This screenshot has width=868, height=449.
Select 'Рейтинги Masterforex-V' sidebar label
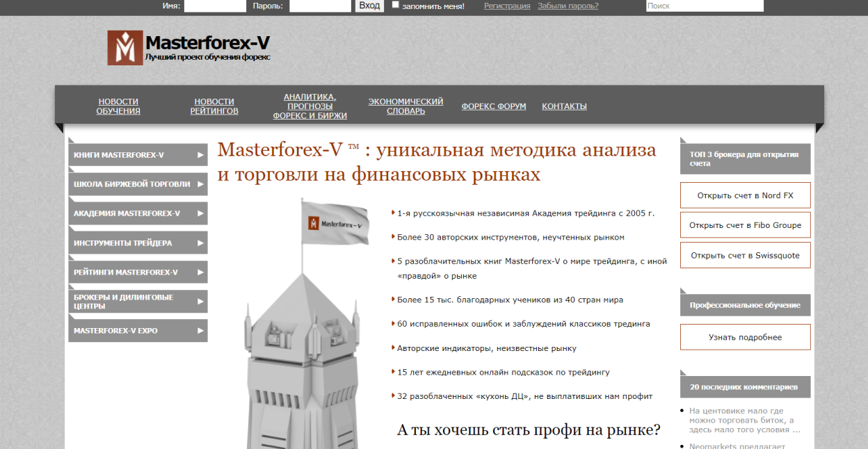click(x=126, y=272)
